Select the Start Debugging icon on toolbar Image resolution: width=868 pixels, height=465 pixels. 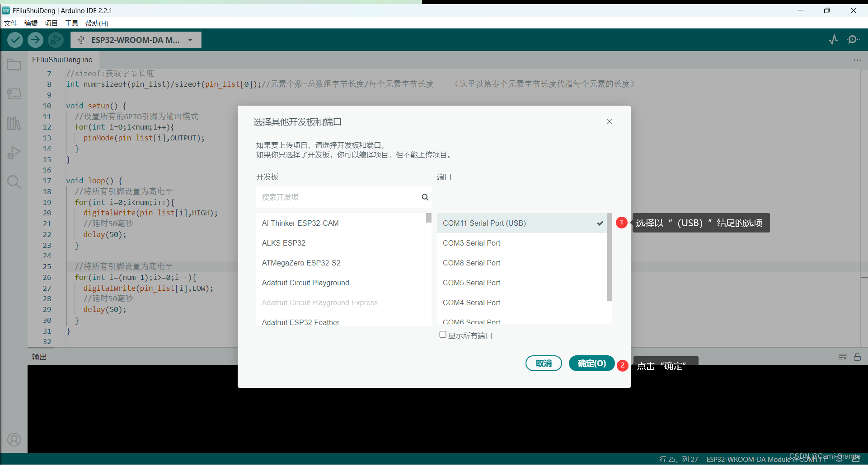(56, 40)
